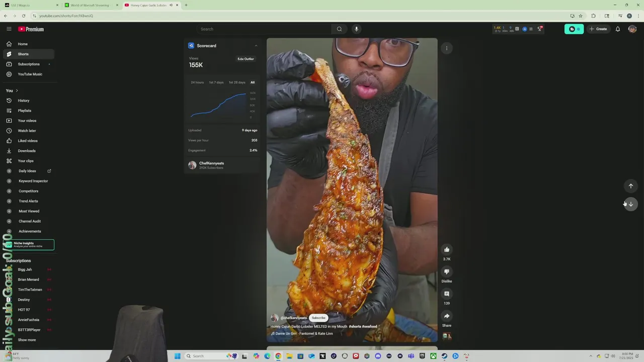Click the voice search microphone icon
The height and width of the screenshot is (362, 644).
[356, 29]
